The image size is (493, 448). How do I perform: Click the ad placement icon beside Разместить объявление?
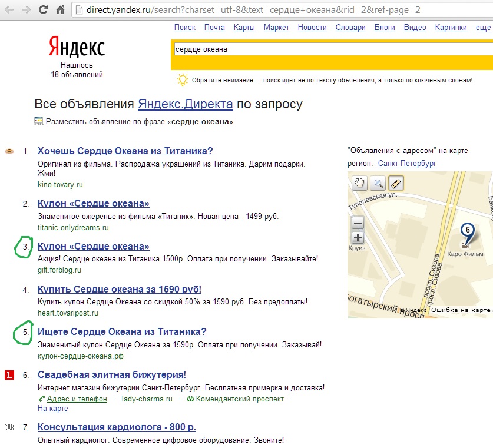click(38, 121)
